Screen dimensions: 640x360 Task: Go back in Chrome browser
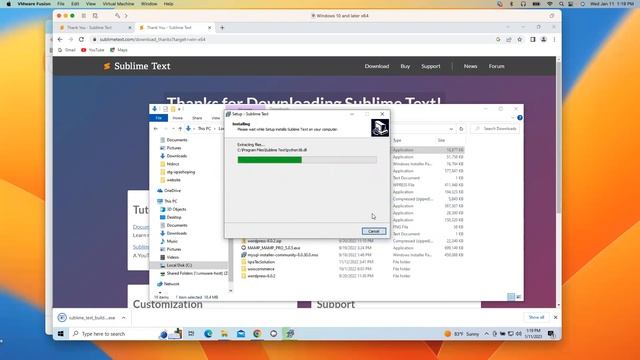tap(60, 40)
